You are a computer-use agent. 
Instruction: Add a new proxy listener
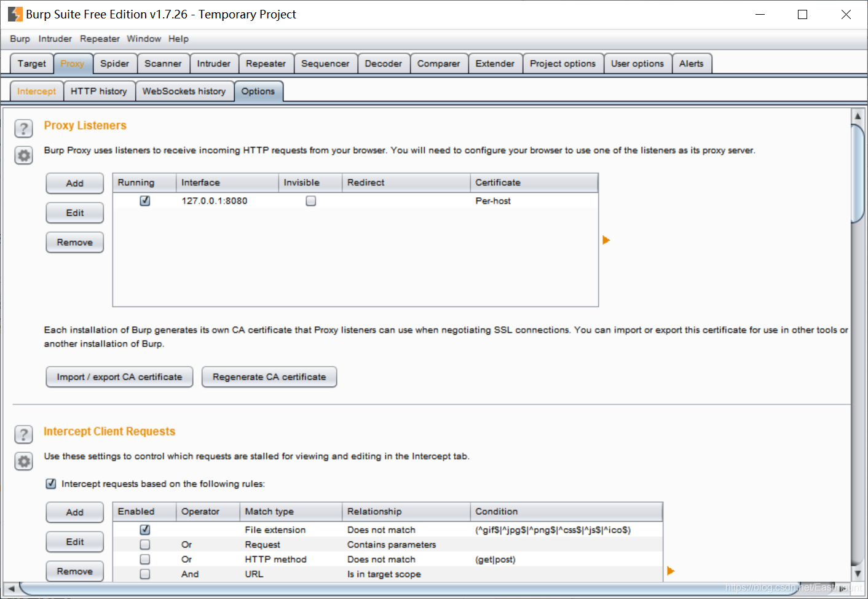coord(75,183)
